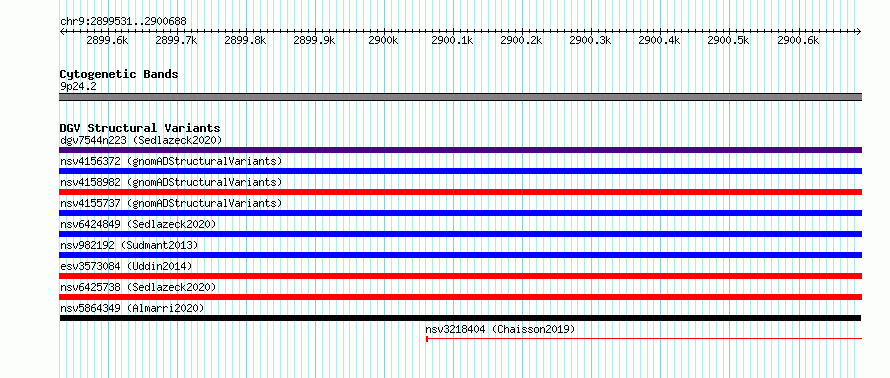
Task: Click the 2900.4k ruler position
Action: pos(660,40)
